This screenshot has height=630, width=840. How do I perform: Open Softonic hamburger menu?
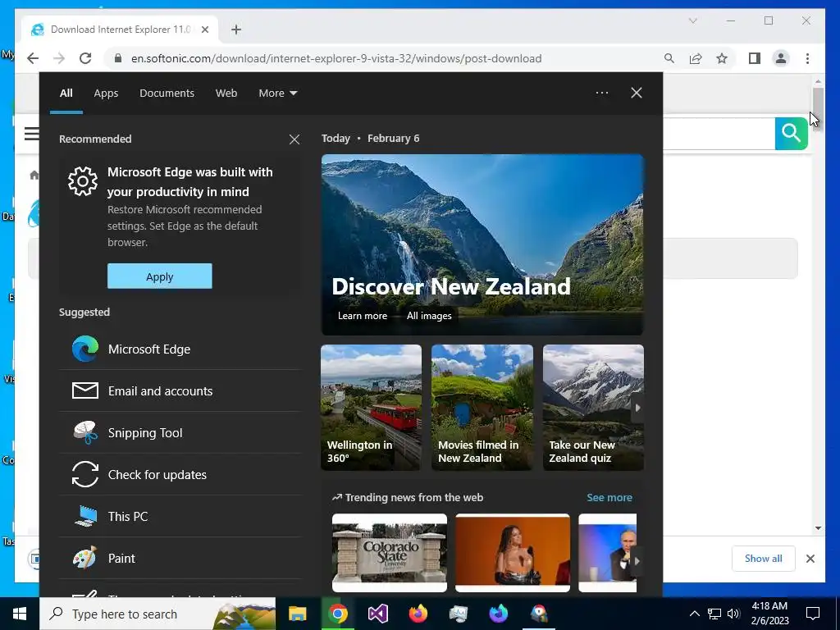pos(32,133)
